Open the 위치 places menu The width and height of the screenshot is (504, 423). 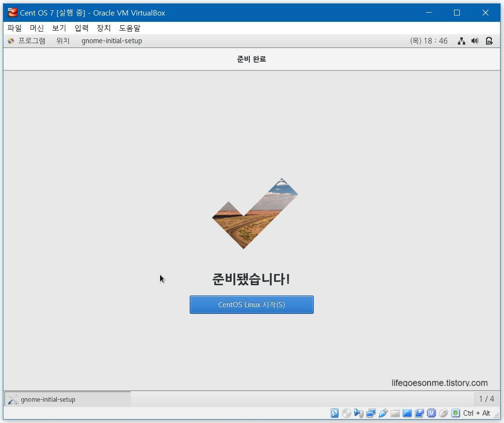(63, 41)
